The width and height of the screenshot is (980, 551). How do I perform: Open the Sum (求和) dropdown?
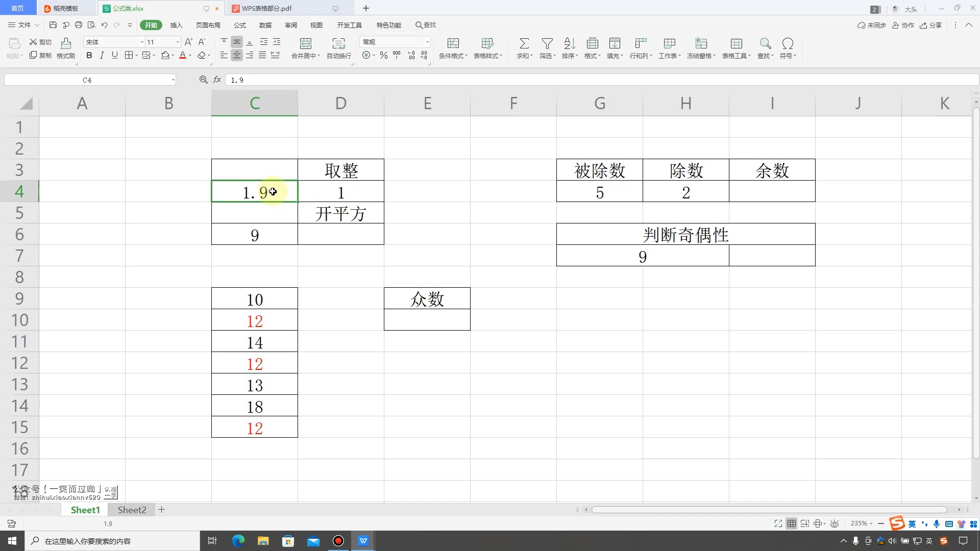[x=524, y=48]
